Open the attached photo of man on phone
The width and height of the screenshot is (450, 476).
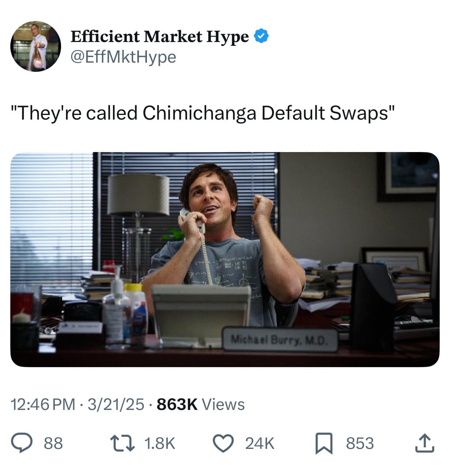(x=225, y=259)
